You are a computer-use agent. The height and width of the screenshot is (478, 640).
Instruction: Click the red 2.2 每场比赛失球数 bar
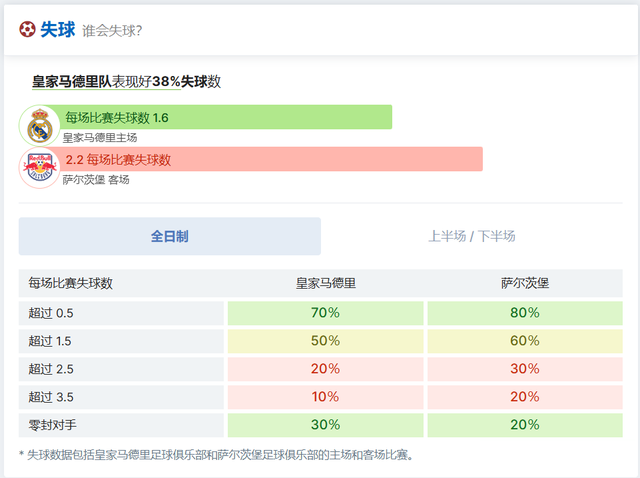272,159
